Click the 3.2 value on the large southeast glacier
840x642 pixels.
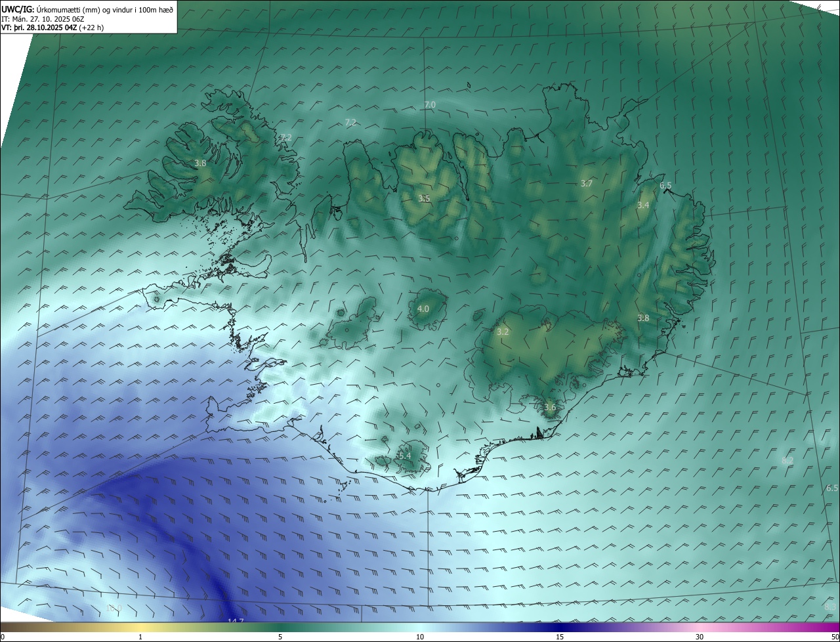pos(503,332)
